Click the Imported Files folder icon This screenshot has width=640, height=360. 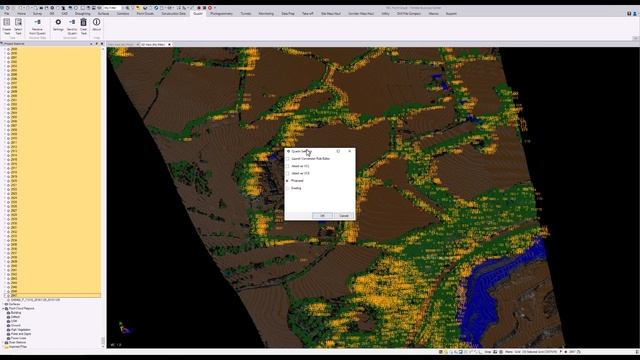(6, 347)
